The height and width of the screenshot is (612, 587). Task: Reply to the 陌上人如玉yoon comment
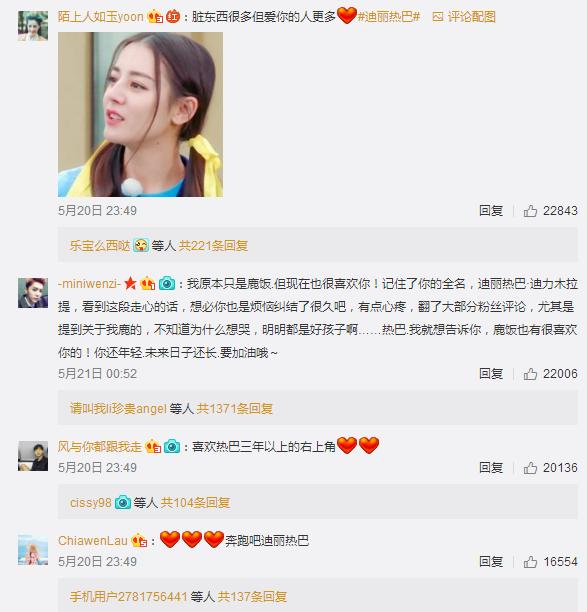point(491,211)
